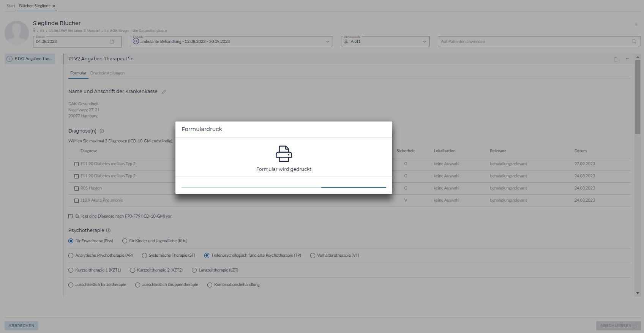This screenshot has width=644, height=333.
Task: Switch to the Druckeinstellungen tab
Action: tap(107, 73)
